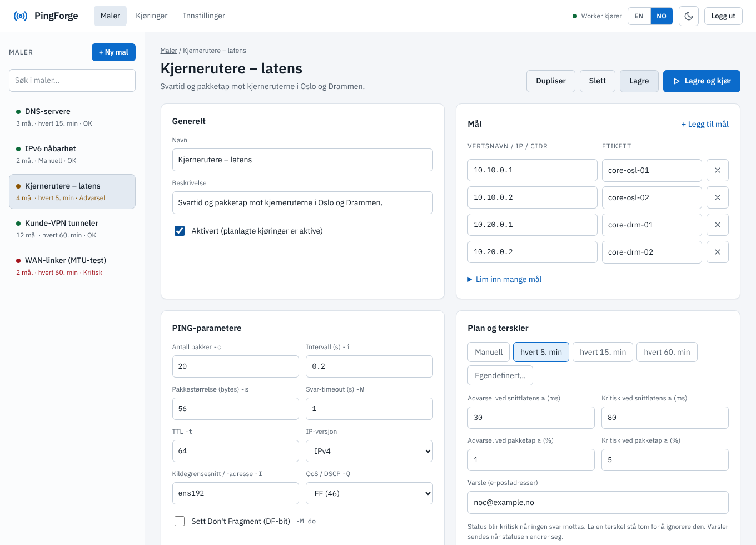
Task: Click Varsle e-postadresser field
Action: coord(598,503)
